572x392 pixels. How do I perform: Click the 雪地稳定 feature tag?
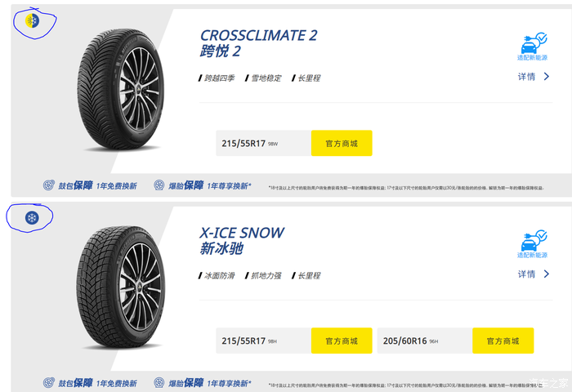pos(266,78)
